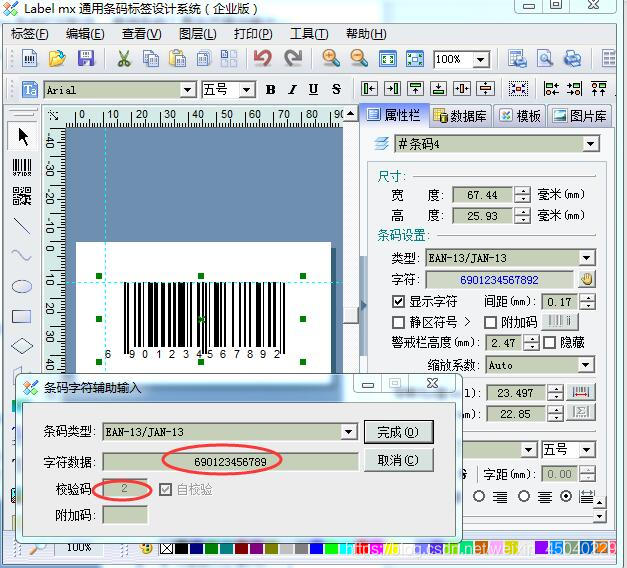Select the justified text alignment radio

[x=565, y=496]
